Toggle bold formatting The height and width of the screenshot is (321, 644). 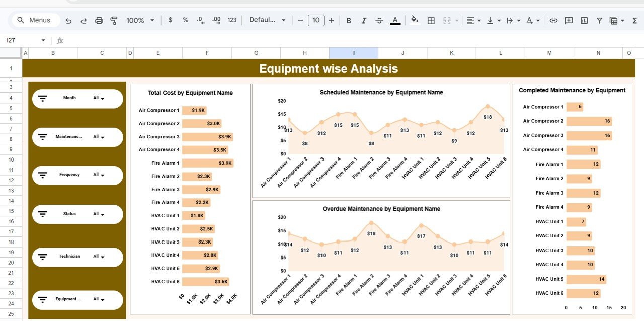pos(349,20)
